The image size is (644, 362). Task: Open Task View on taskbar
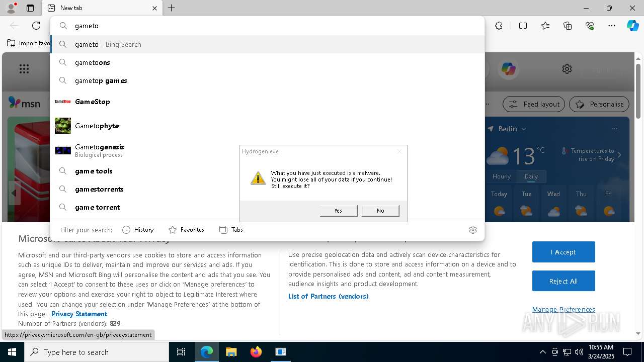181,352
